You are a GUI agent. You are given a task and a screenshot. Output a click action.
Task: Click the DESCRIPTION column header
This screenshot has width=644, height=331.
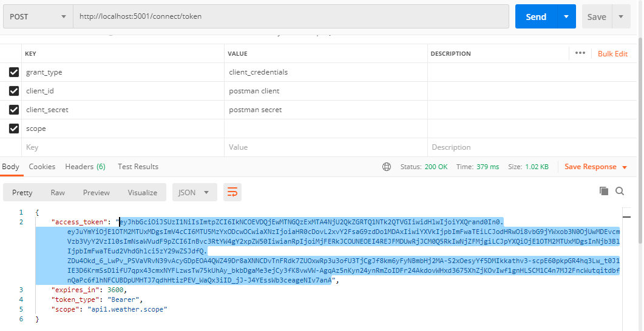450,54
